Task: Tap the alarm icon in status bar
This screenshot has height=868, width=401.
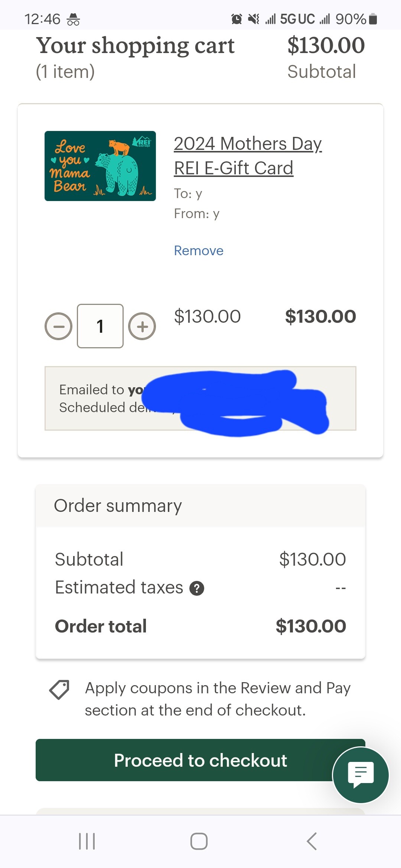Action: [x=237, y=19]
